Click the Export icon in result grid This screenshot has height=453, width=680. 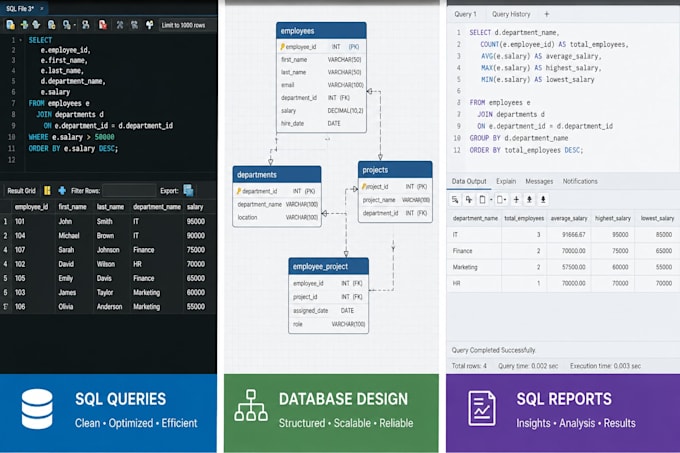tap(188, 190)
